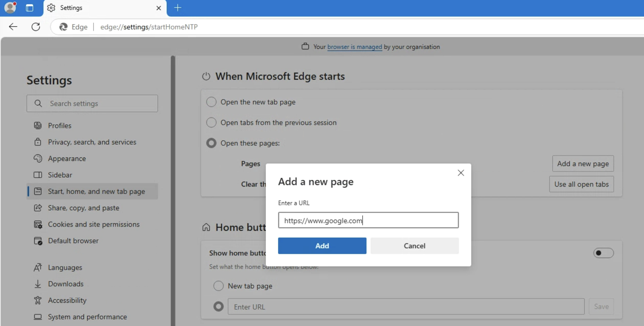This screenshot has width=644, height=326.
Task: Click the power icon beside startup heading
Action: pos(206,76)
